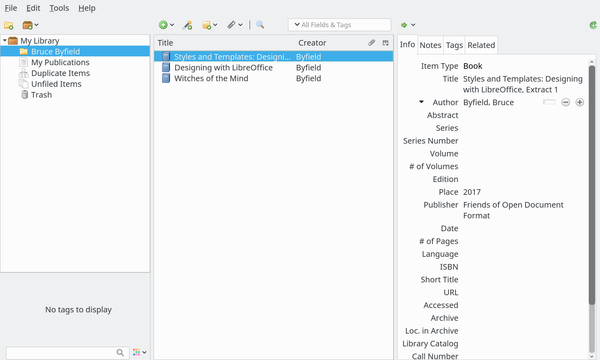The image size is (600, 360).
Task: Open the Help menu
Action: (87, 8)
